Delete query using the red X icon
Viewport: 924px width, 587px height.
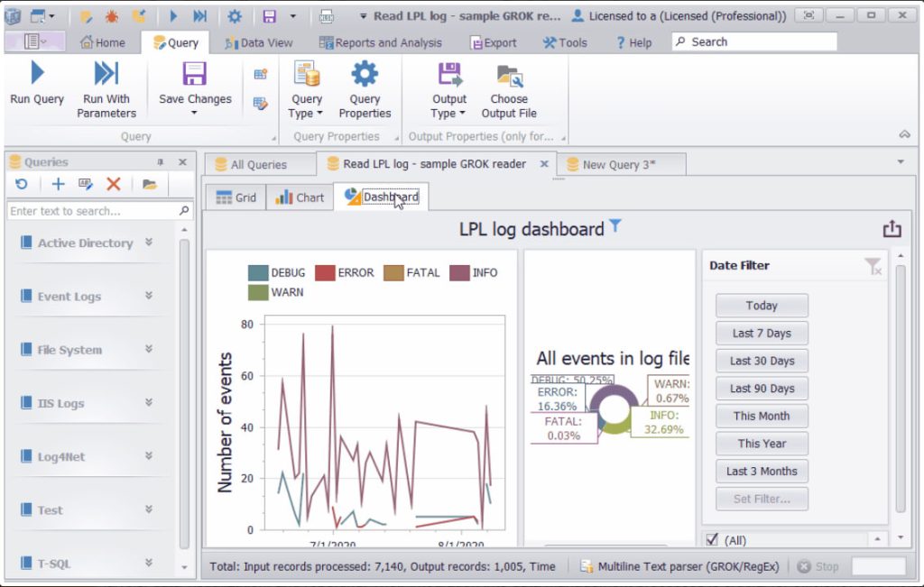tap(113, 184)
